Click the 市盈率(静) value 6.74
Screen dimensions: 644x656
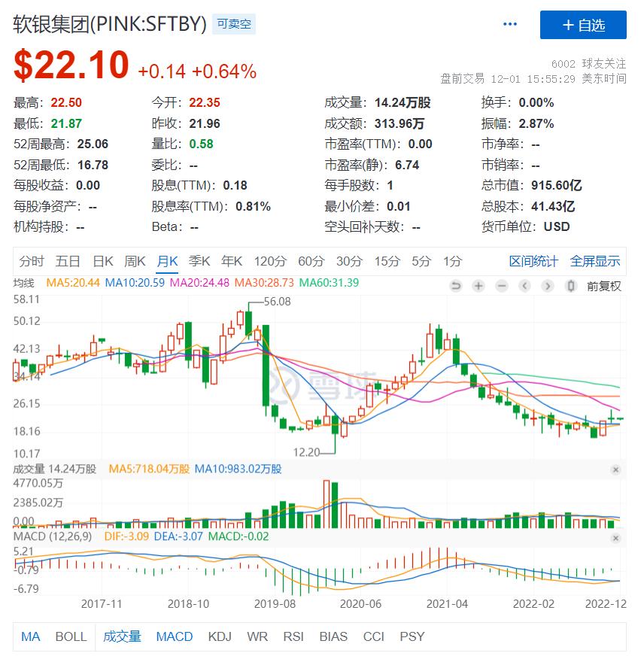(x=407, y=165)
